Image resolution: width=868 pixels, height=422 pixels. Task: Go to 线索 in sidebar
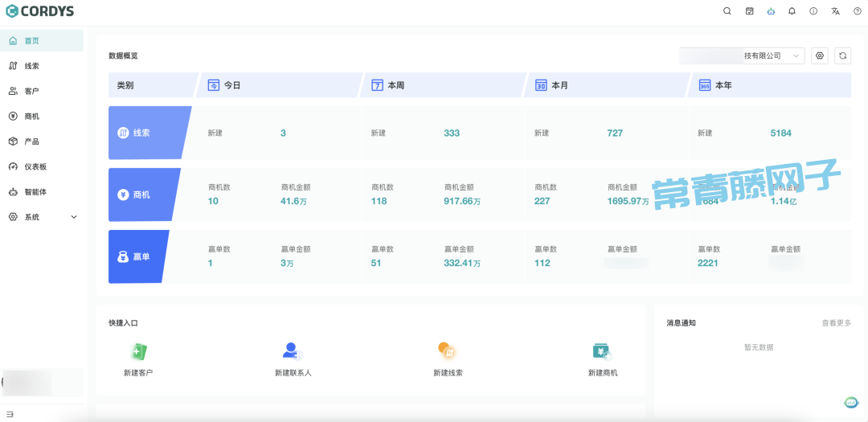coord(32,66)
